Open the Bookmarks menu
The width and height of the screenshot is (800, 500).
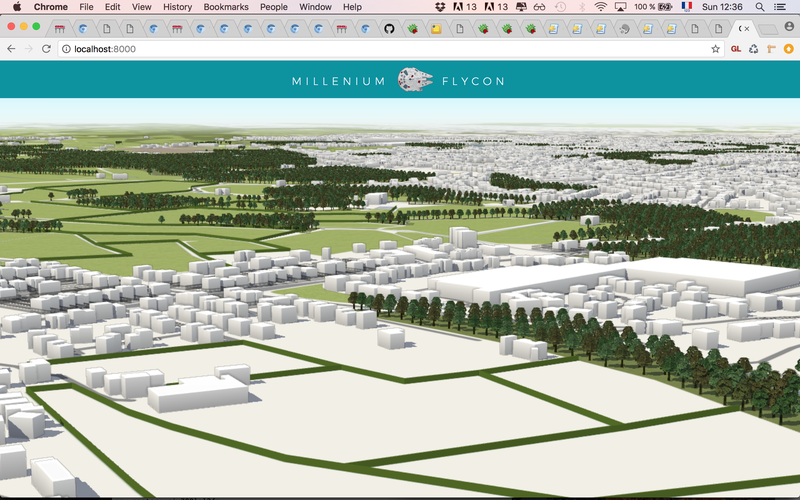[x=225, y=7]
